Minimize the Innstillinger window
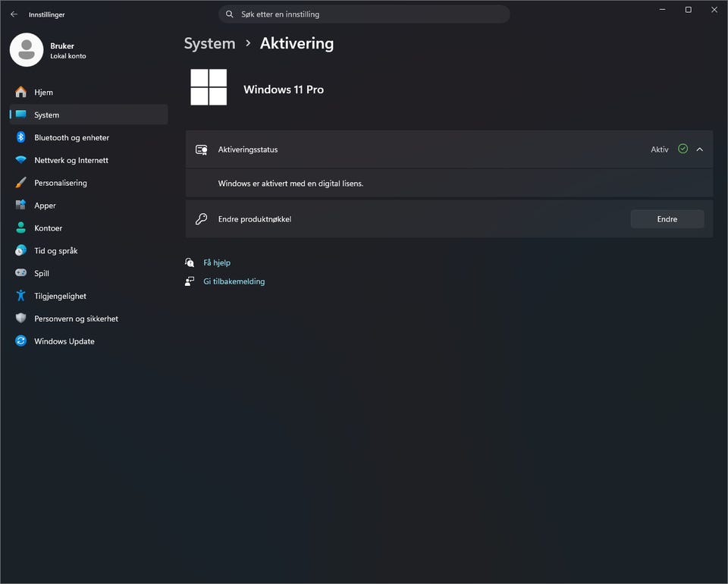Image resolution: width=728 pixels, height=584 pixels. (x=663, y=10)
